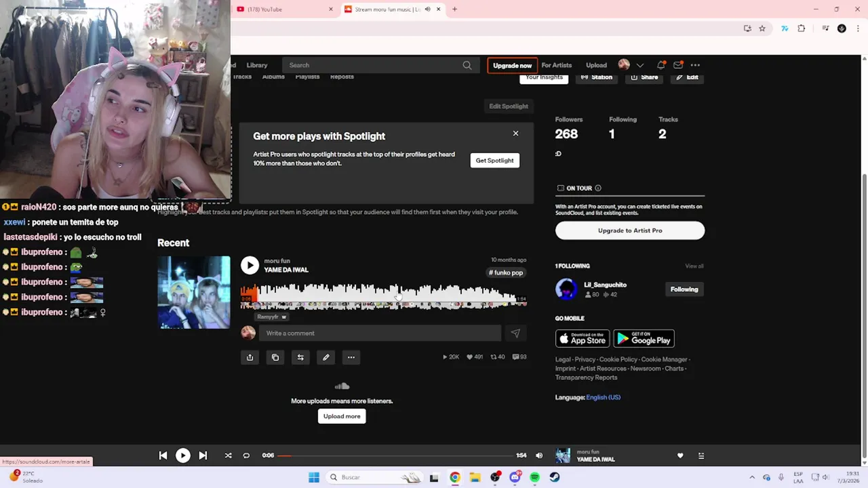Open the header more-options ellipsis
Viewport: 868px width, 488px height.
pos(695,65)
